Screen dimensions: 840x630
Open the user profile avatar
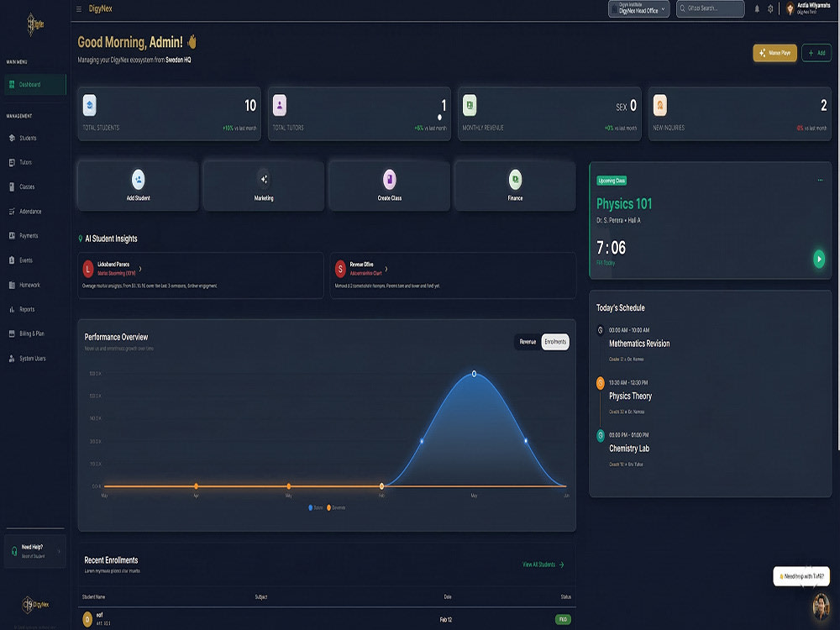pyautogui.click(x=790, y=8)
